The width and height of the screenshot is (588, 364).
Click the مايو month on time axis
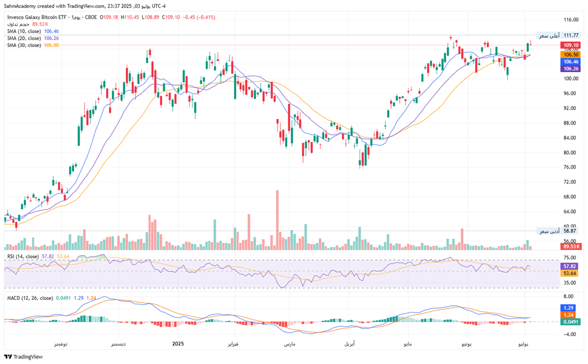408,344
